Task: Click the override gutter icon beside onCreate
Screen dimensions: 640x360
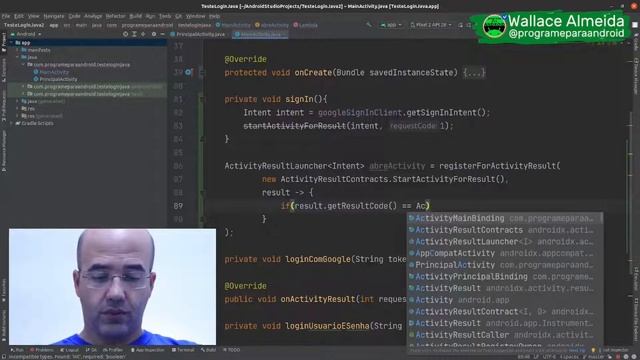Action: pos(188,73)
